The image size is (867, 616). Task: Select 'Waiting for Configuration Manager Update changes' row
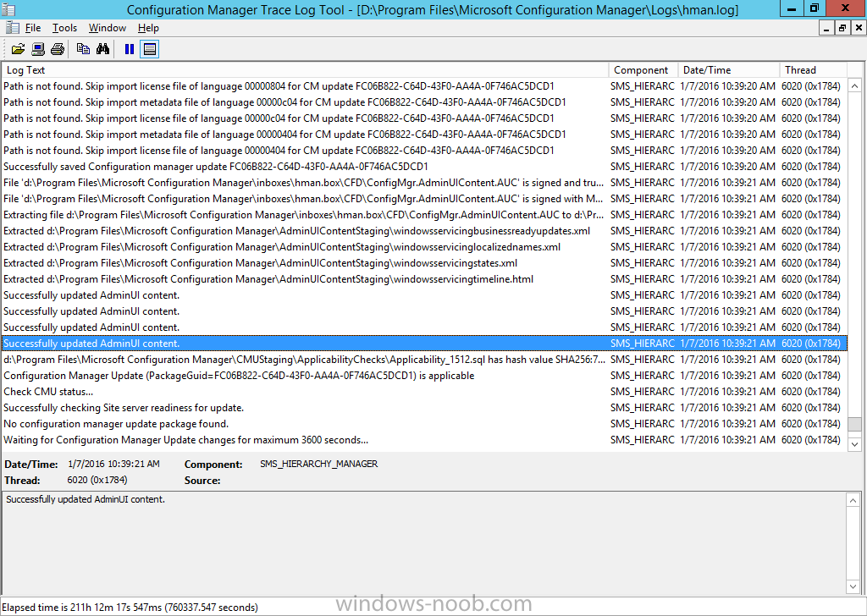(x=424, y=440)
